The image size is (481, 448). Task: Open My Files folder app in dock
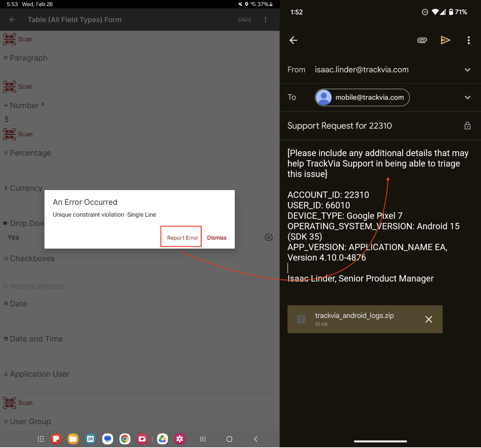pos(73,439)
